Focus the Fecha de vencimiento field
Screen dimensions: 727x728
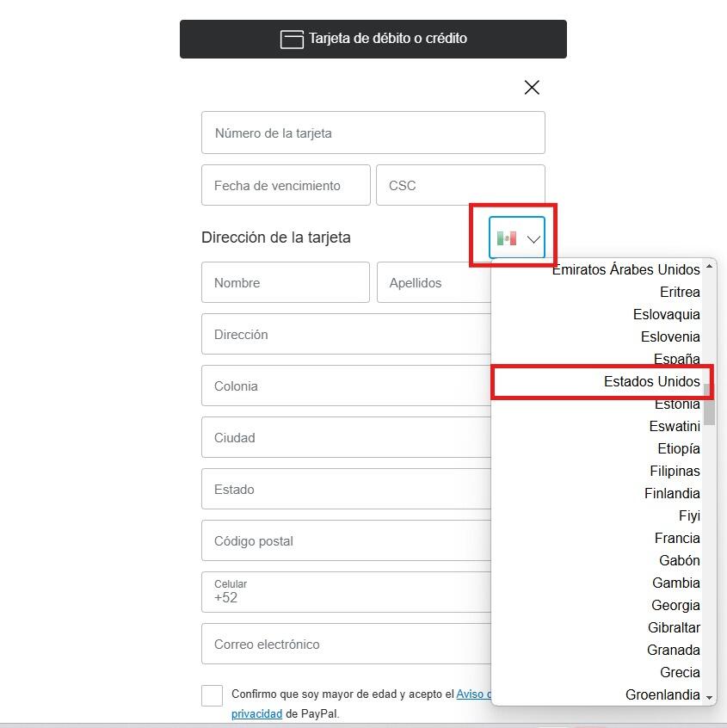286,185
